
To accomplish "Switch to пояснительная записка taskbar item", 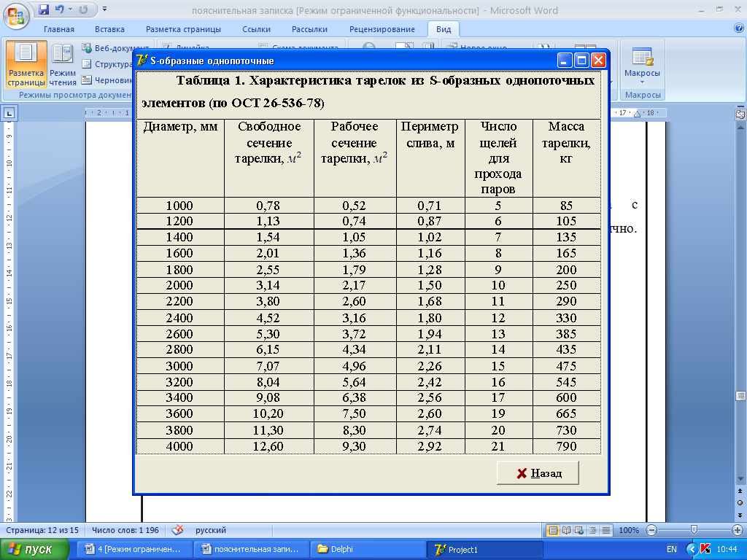I will click(251, 549).
